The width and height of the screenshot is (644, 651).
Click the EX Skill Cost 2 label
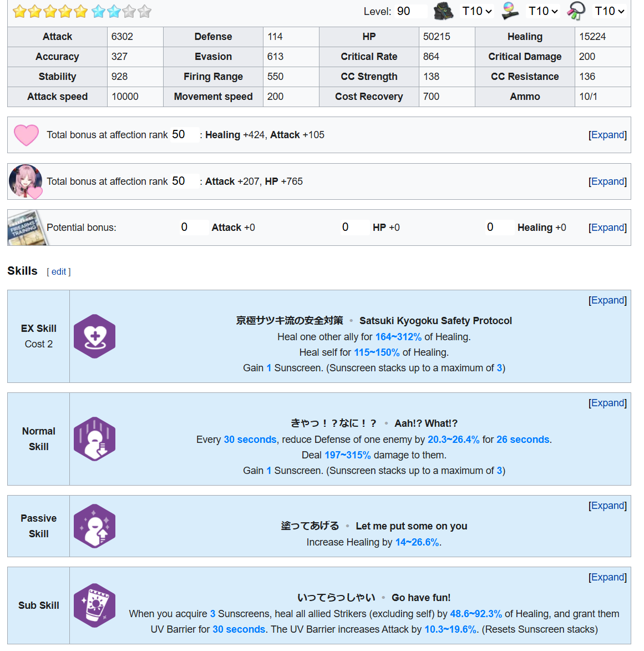tap(39, 344)
